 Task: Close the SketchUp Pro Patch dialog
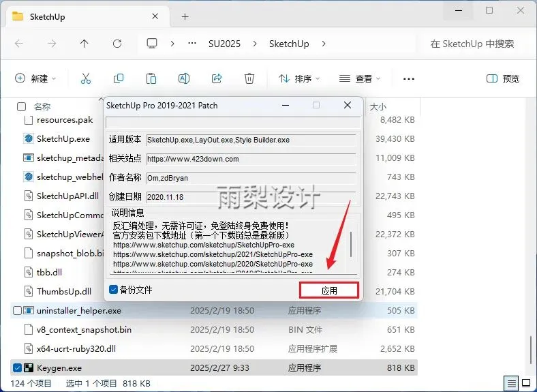[348, 105]
